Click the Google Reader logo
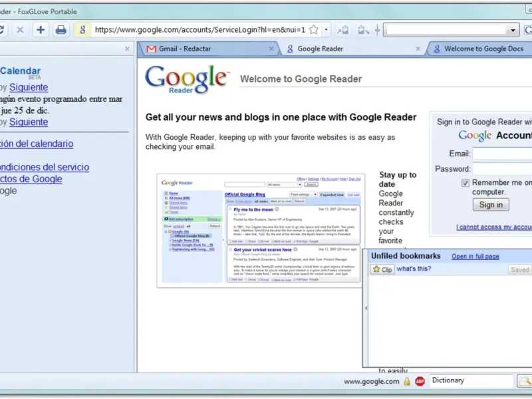This screenshot has height=399, width=532. [x=187, y=79]
